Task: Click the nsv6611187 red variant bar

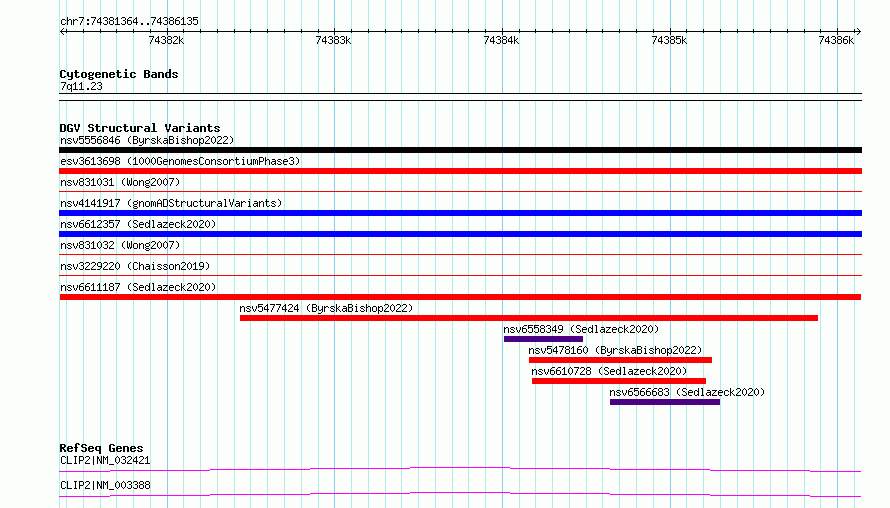Action: point(460,297)
